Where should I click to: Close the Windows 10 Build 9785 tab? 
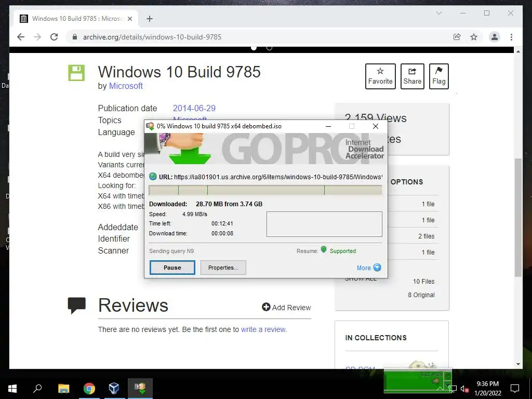point(129,19)
